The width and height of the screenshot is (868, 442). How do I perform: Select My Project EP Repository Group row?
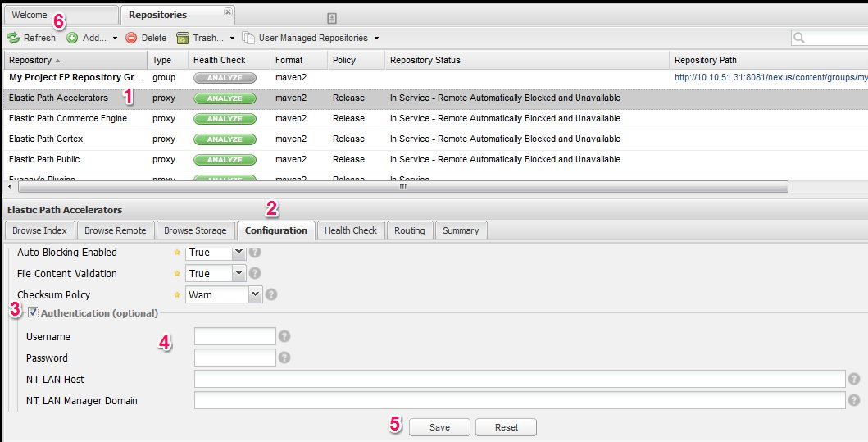point(434,78)
